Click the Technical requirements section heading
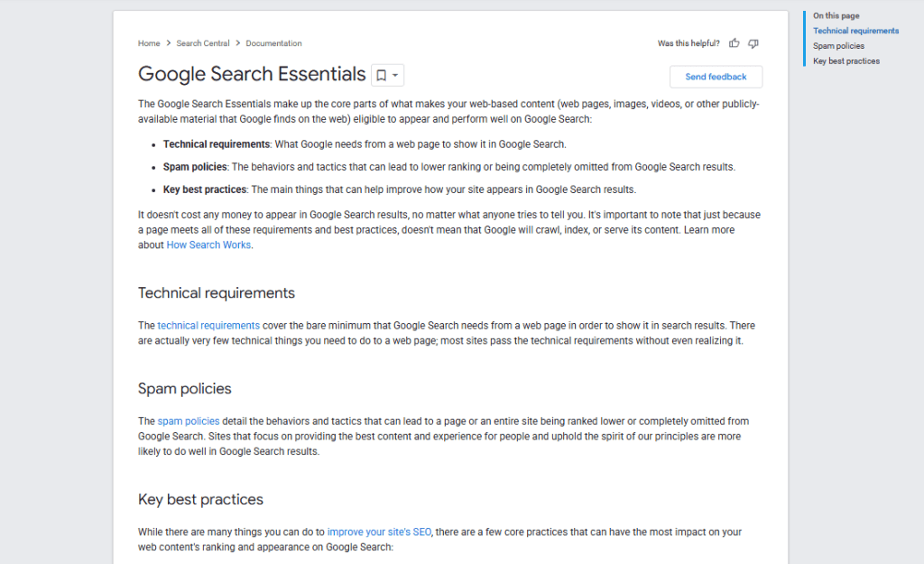The image size is (924, 564). [x=217, y=293]
